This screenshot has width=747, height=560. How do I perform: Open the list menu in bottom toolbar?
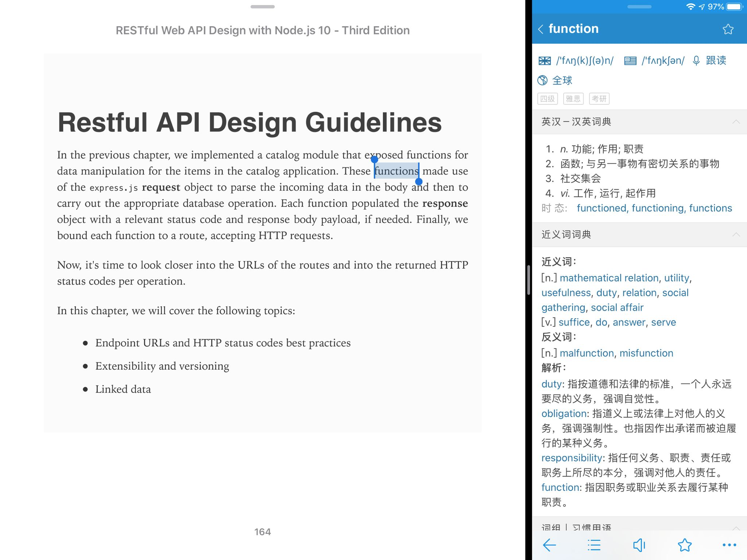[594, 545]
